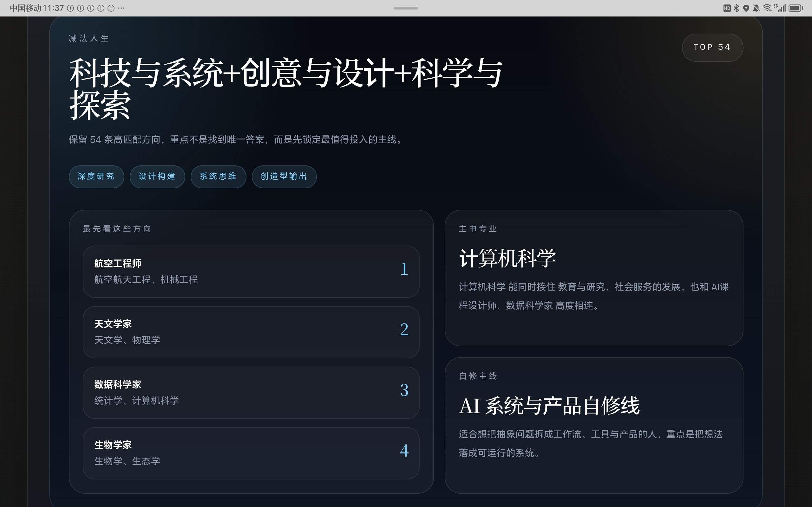Tap the muted notification bell icon
Image resolution: width=812 pixels, height=507 pixels.
click(x=756, y=7)
